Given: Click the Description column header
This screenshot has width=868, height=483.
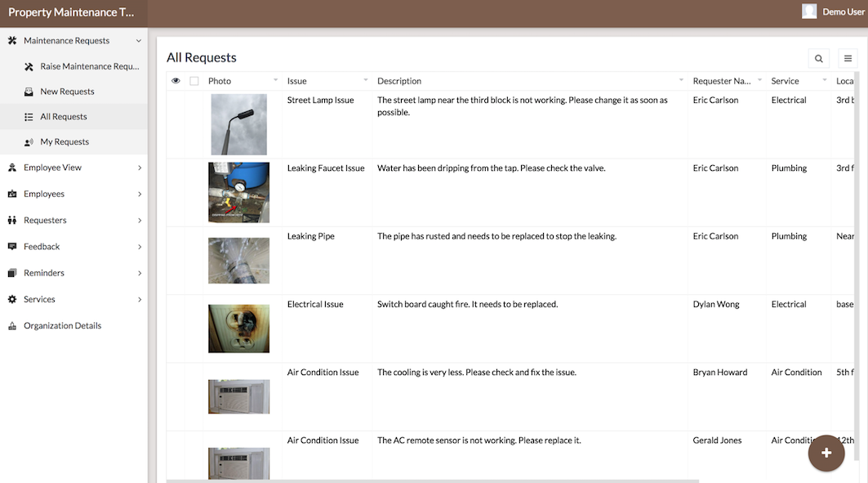Looking at the screenshot, I should click(399, 81).
